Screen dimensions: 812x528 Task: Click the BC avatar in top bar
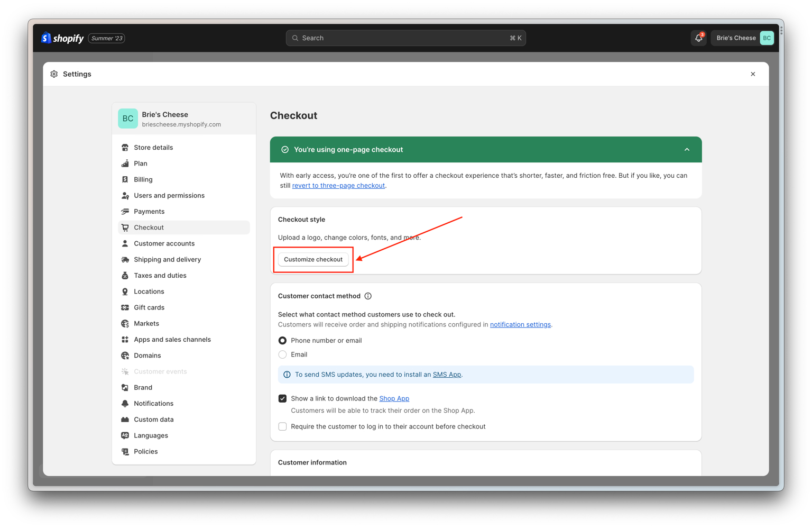pos(767,38)
